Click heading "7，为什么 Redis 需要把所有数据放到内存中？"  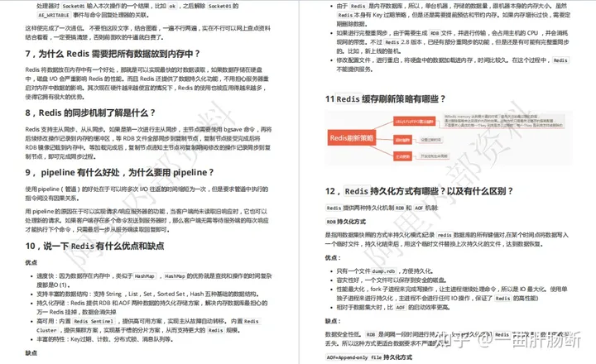113,54
